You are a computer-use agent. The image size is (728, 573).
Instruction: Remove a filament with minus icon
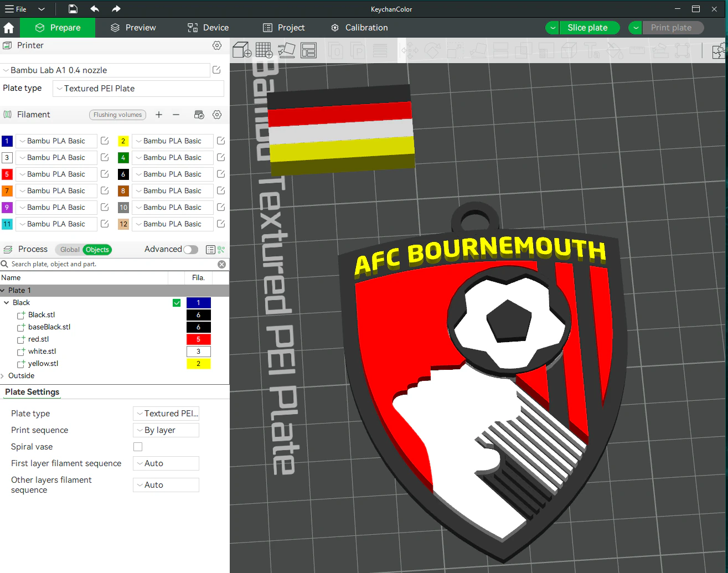click(176, 115)
